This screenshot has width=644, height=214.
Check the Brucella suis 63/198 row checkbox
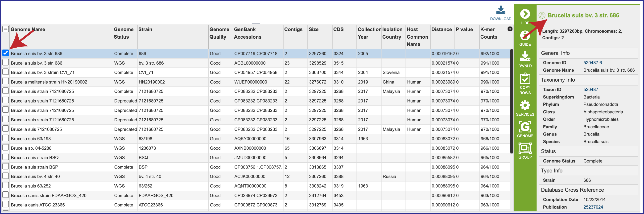pos(5,138)
